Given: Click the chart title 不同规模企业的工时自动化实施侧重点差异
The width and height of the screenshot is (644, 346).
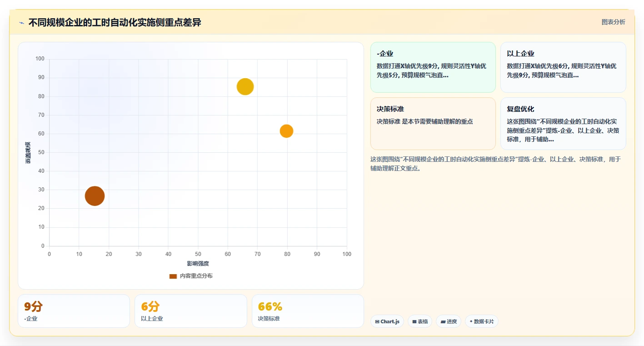Looking at the screenshot, I should coord(115,22).
